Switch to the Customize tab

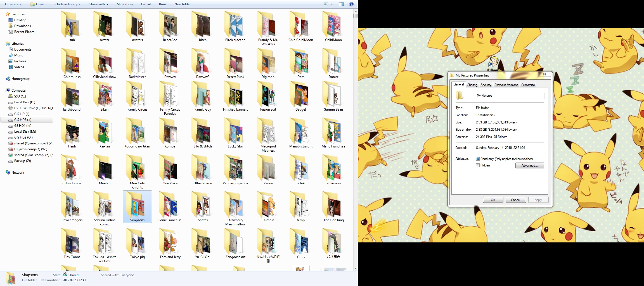tap(528, 85)
